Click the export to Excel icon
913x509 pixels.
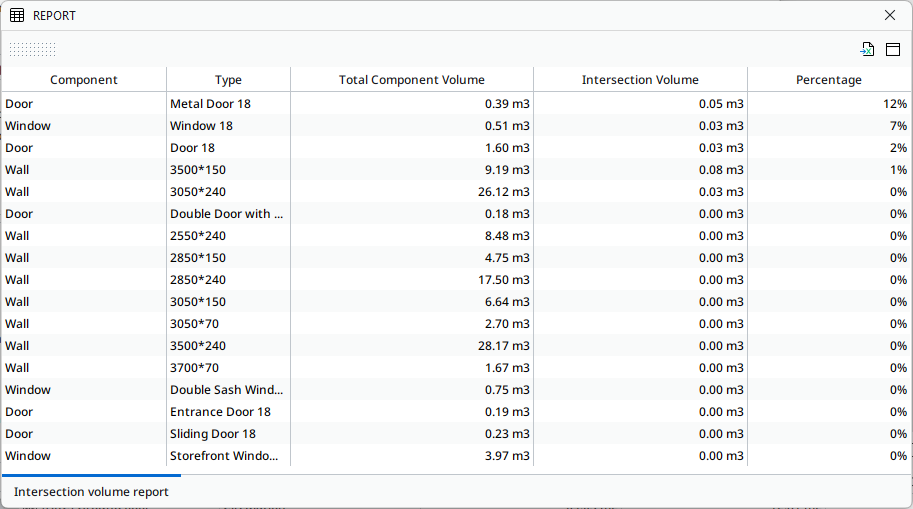[x=867, y=49]
